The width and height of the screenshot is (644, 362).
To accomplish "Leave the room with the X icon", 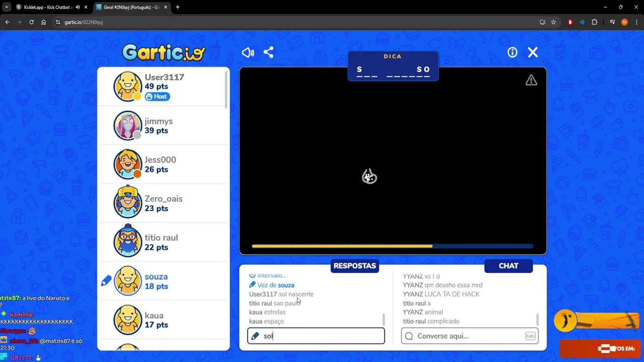I will click(533, 52).
